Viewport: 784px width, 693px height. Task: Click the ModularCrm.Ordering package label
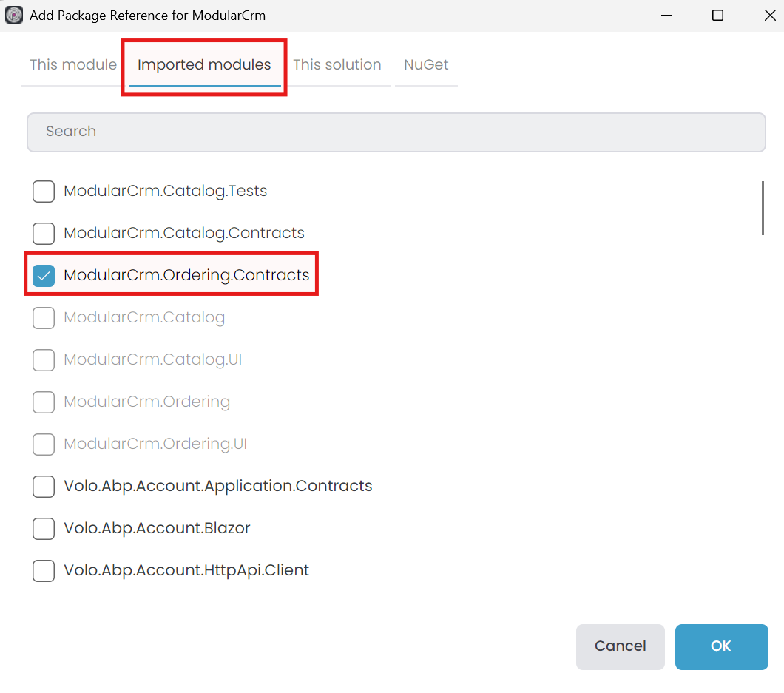pyautogui.click(x=146, y=402)
